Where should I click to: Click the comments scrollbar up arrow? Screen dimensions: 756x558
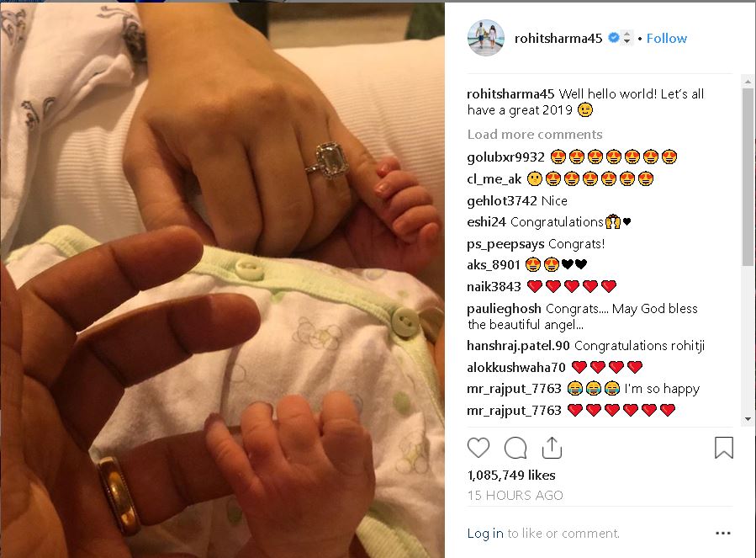[748, 81]
